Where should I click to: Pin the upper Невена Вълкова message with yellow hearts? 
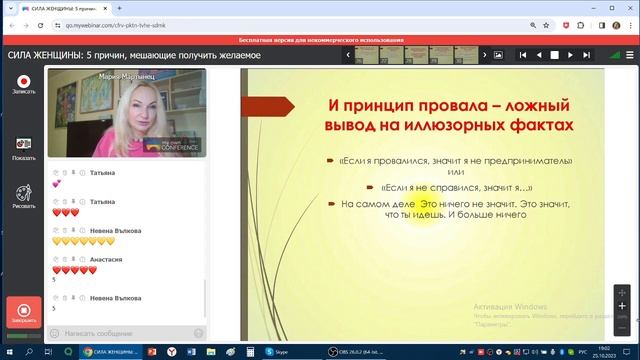73,231
